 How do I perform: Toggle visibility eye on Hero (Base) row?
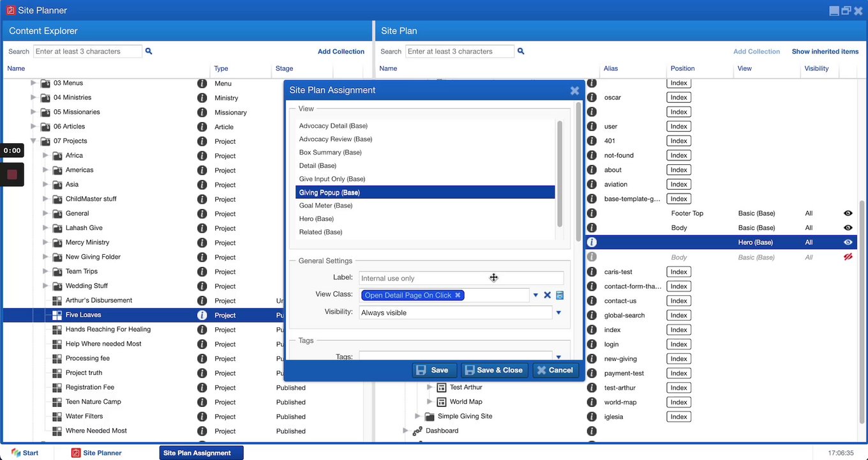pos(848,242)
